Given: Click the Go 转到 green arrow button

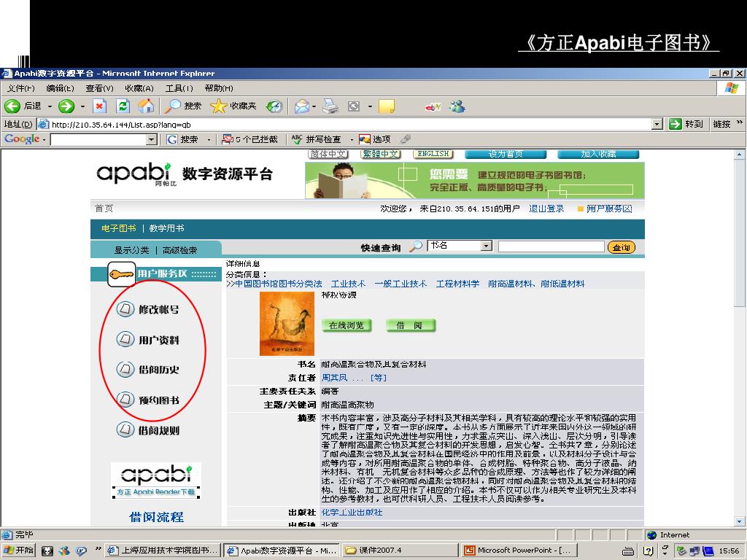Looking at the screenshot, I should 675,124.
